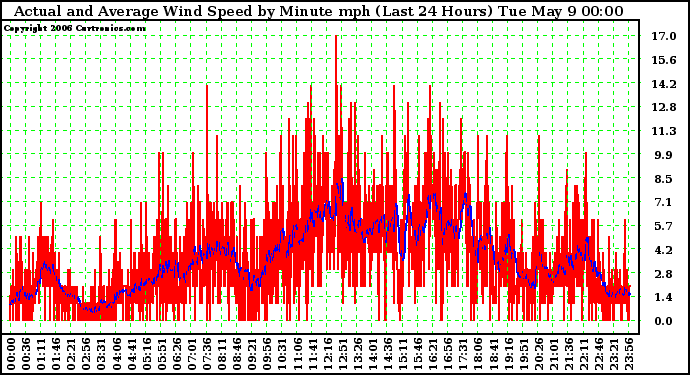Click the 21:01 time axis label
Image resolution: width=690 pixels, height=375 pixels.
click(553, 354)
